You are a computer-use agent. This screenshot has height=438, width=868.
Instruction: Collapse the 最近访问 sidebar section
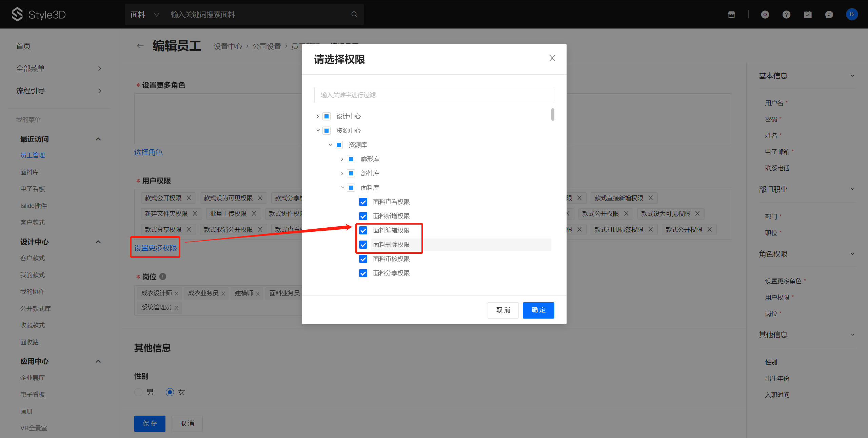coord(98,139)
